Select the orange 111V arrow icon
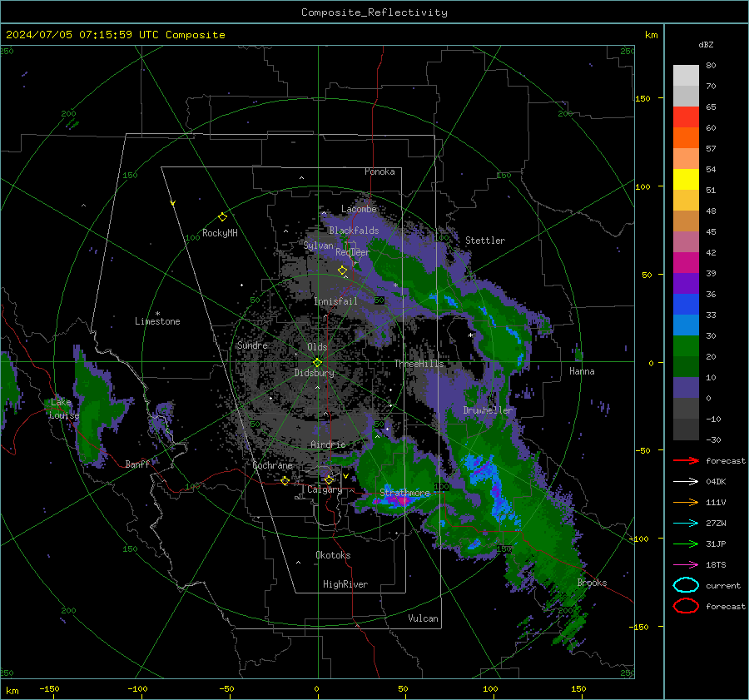749x700 pixels. tap(686, 502)
